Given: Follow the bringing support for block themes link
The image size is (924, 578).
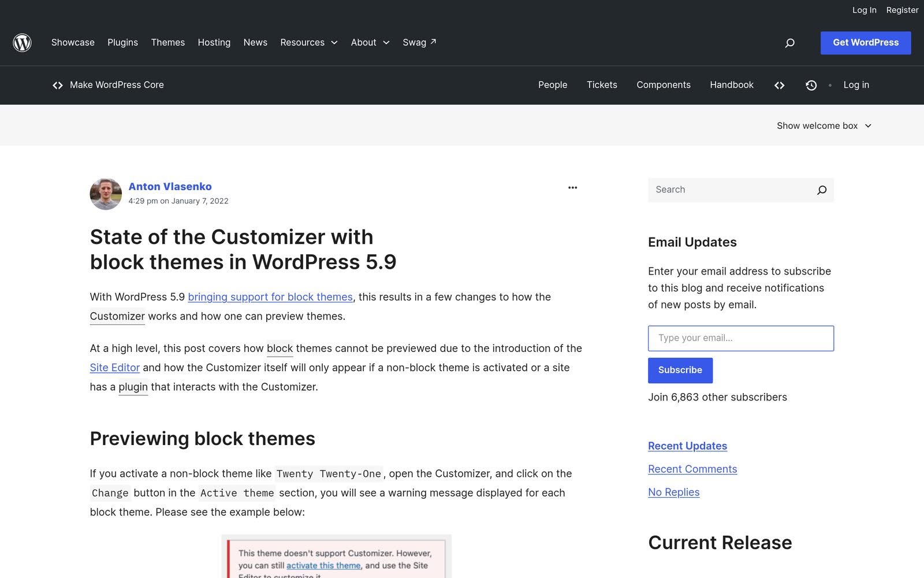Looking at the screenshot, I should tap(270, 297).
